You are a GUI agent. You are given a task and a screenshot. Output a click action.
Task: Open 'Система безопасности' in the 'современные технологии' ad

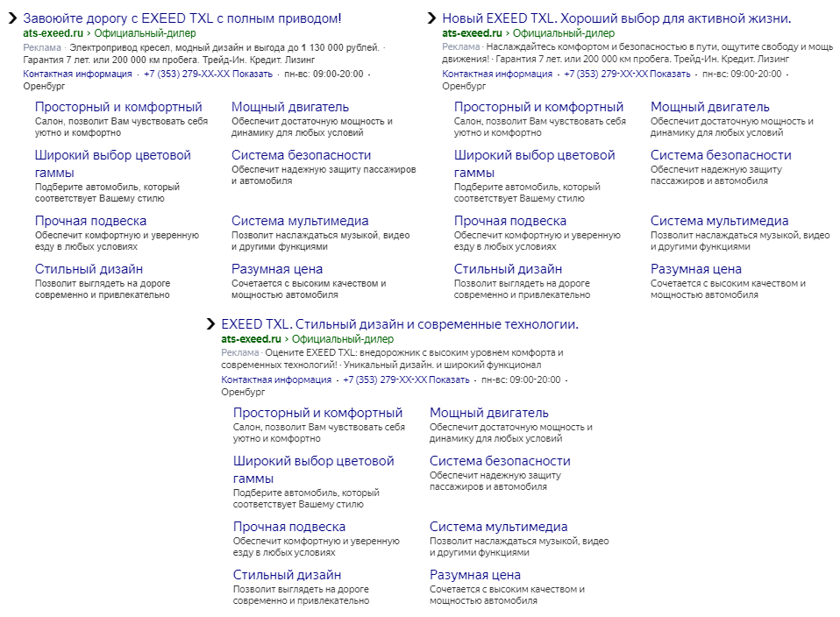500,461
